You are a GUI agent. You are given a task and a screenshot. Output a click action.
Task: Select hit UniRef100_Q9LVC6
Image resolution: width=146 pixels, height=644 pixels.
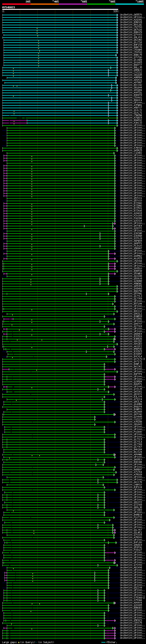tap(131, 37)
